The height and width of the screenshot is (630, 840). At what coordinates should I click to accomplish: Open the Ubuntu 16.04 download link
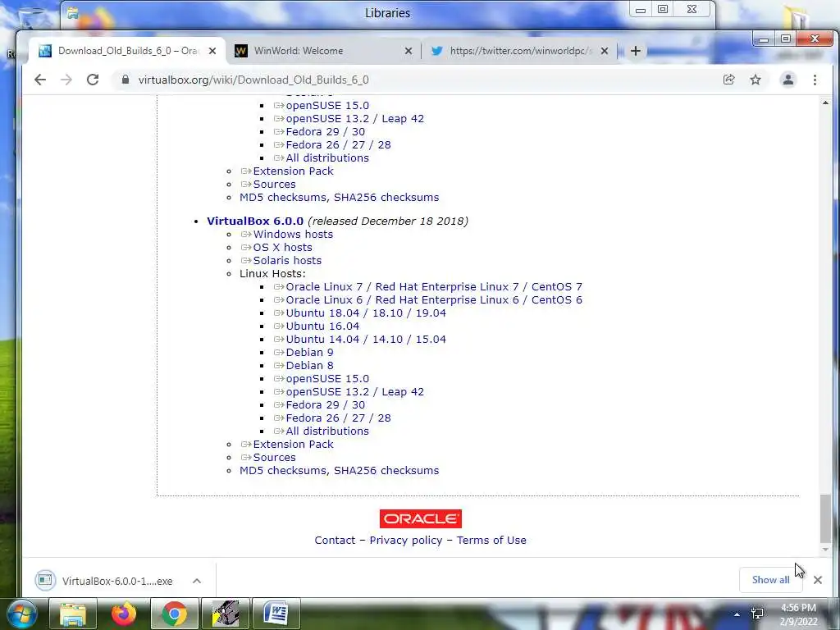tap(322, 326)
